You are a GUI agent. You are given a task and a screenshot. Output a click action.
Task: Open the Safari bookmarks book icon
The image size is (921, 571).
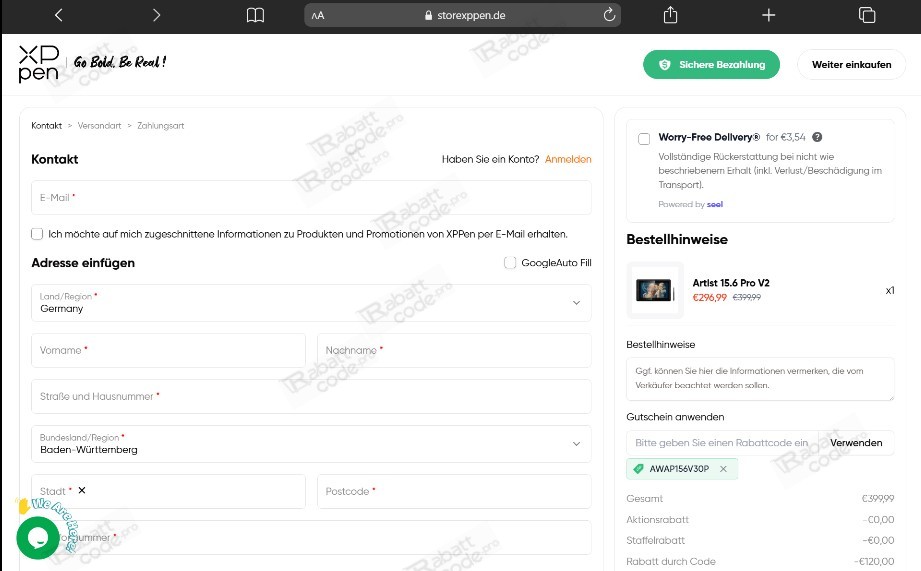[255, 15]
